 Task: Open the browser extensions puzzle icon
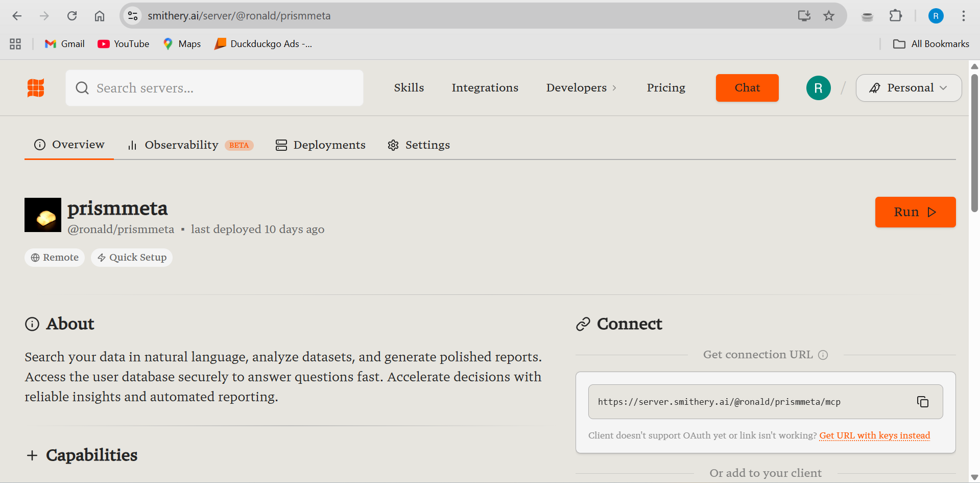pyautogui.click(x=895, y=15)
